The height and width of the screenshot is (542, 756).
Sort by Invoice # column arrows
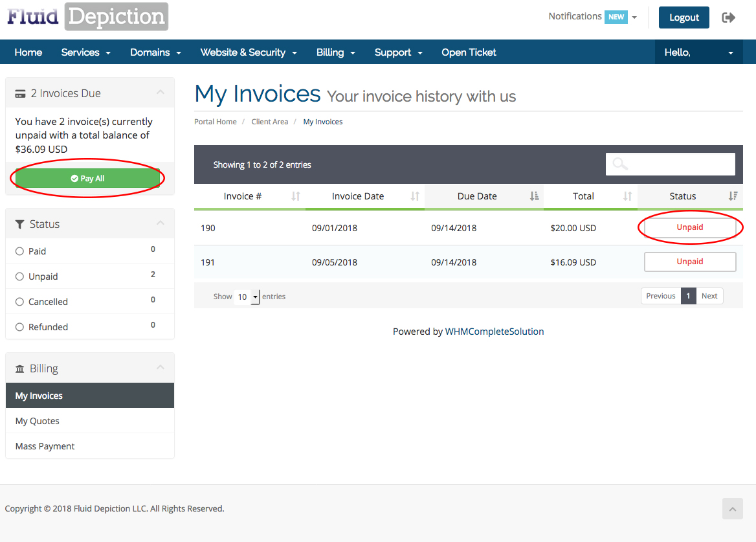[x=296, y=196]
